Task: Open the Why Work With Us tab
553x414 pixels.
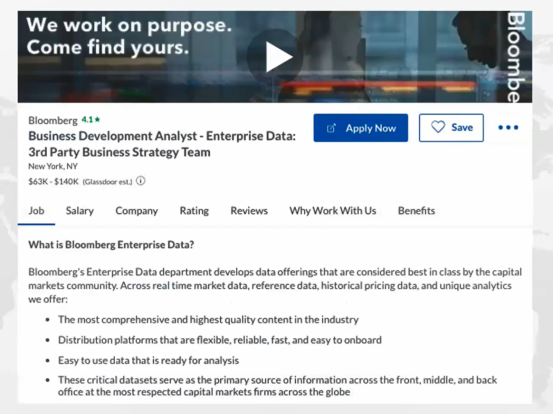Action: (333, 211)
